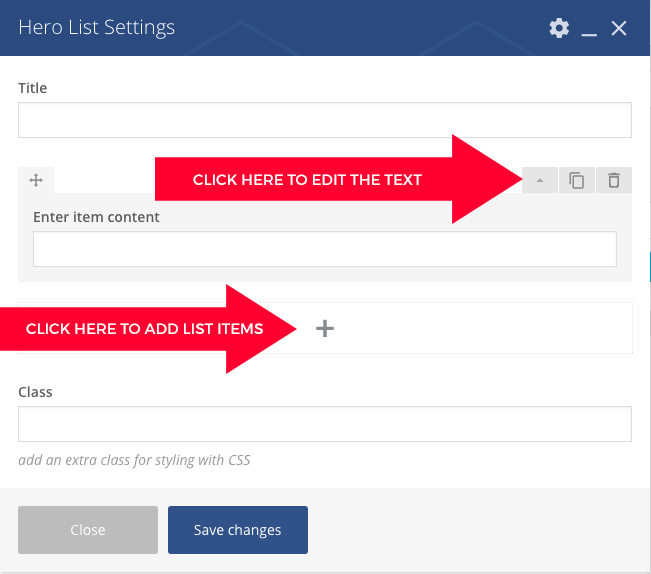The width and height of the screenshot is (651, 574).
Task: Click the red 'Edit the text' arrow banner
Action: [x=338, y=179]
